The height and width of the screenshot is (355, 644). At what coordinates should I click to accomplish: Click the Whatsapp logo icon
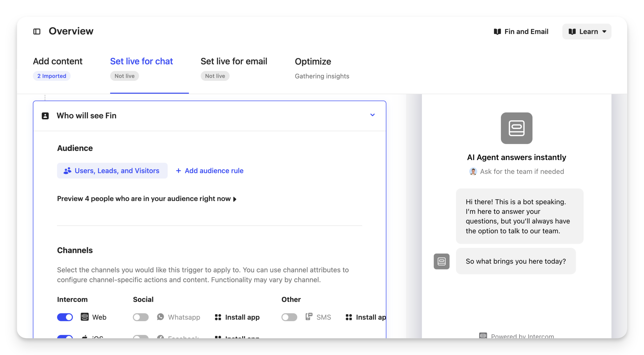pyautogui.click(x=160, y=317)
